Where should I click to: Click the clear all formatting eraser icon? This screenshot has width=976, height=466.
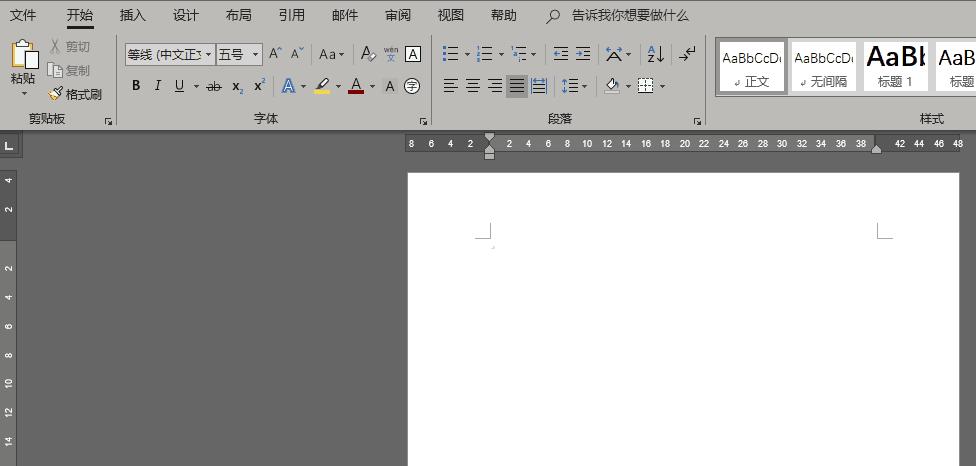(367, 54)
